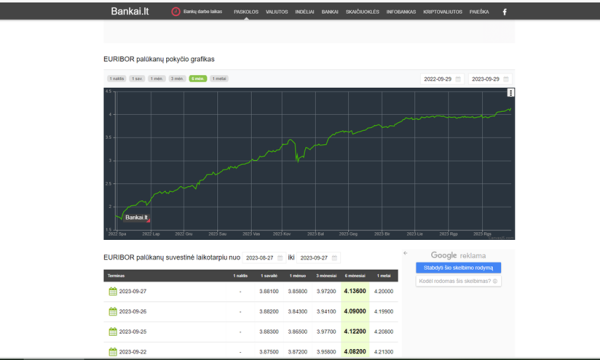
Task: Click the highlighted value 4.09000
Action: tap(355, 311)
